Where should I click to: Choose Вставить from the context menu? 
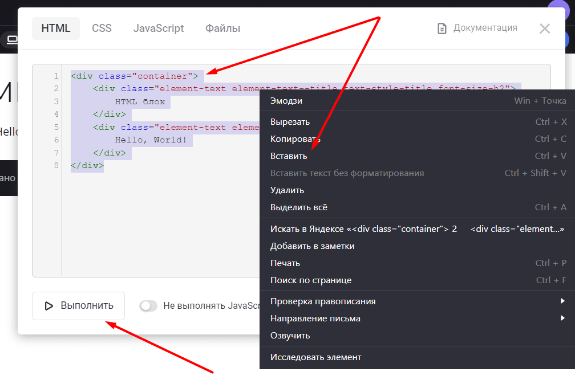417,156
